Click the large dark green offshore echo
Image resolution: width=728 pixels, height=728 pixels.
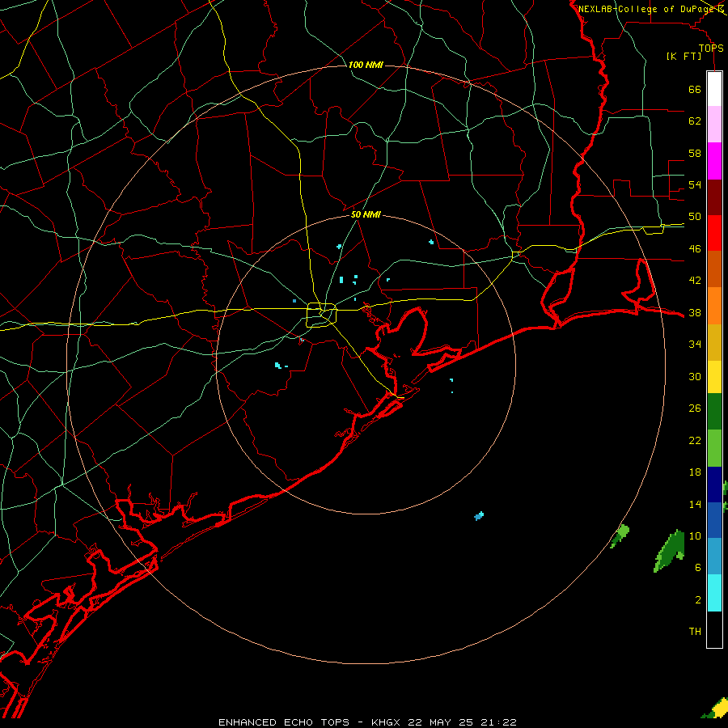670,551
